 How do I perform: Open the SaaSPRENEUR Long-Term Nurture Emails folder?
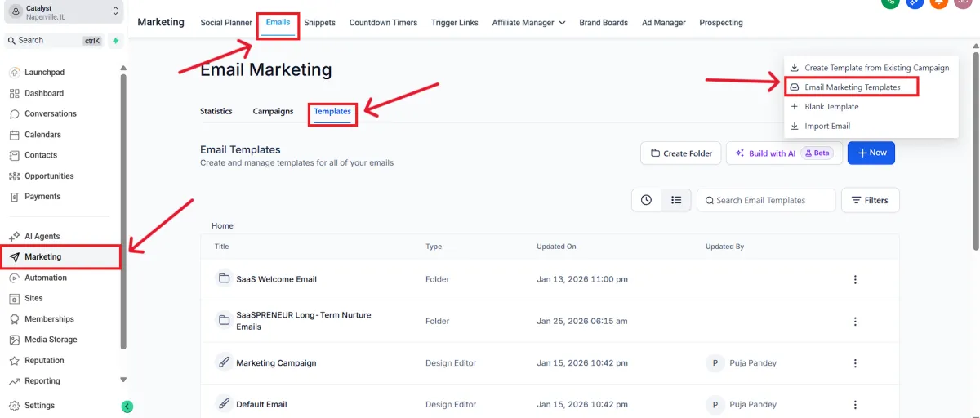tap(304, 321)
